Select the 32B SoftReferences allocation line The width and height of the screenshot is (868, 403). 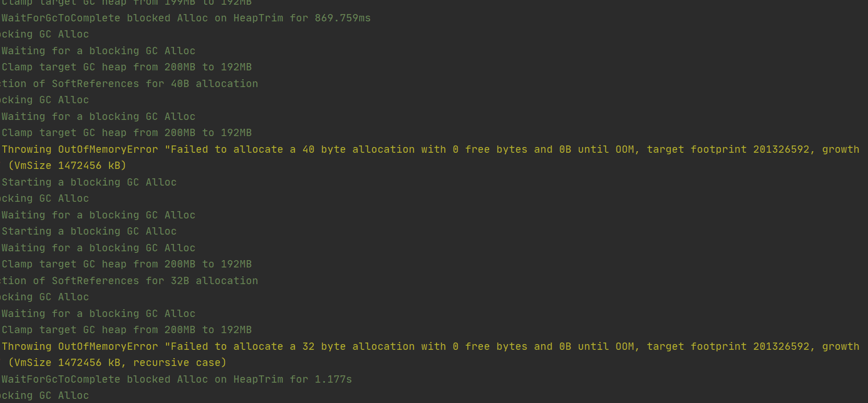(129, 281)
